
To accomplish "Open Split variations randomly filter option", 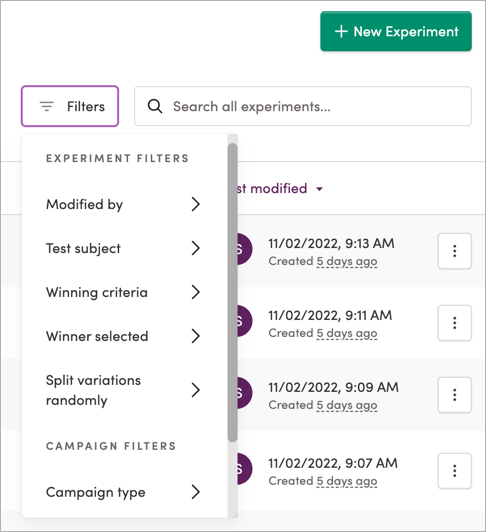I will 123,390.
